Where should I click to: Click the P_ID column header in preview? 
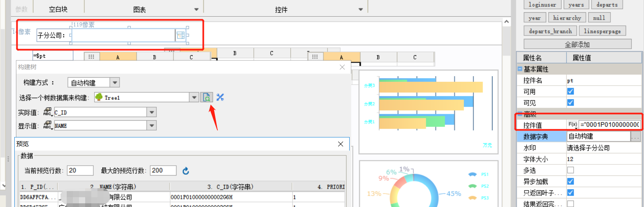point(38,187)
